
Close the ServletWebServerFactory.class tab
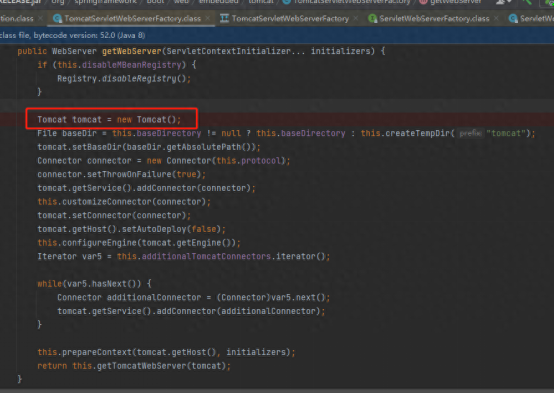click(x=496, y=18)
